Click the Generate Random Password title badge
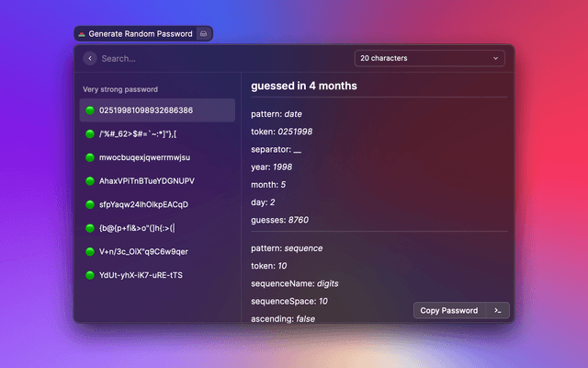This screenshot has height=368, width=588. 140,33
